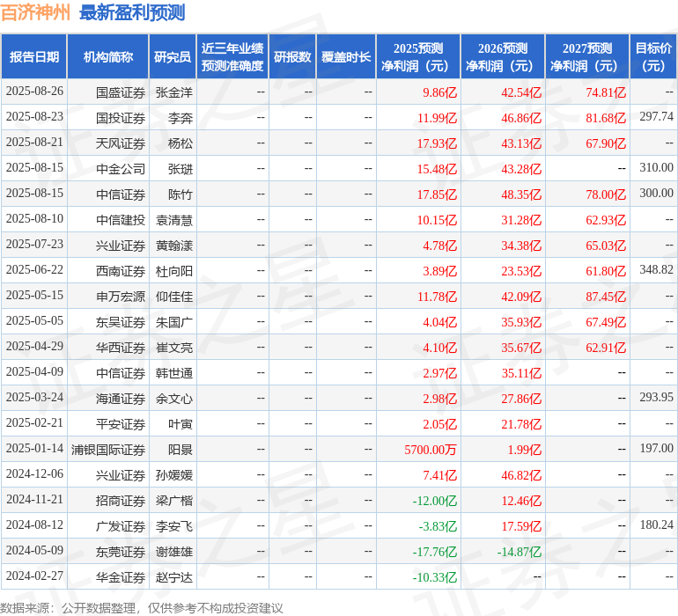Viewport: 678px width, 616px height.
Task: Select institution 中金公司
Action: click(121, 169)
